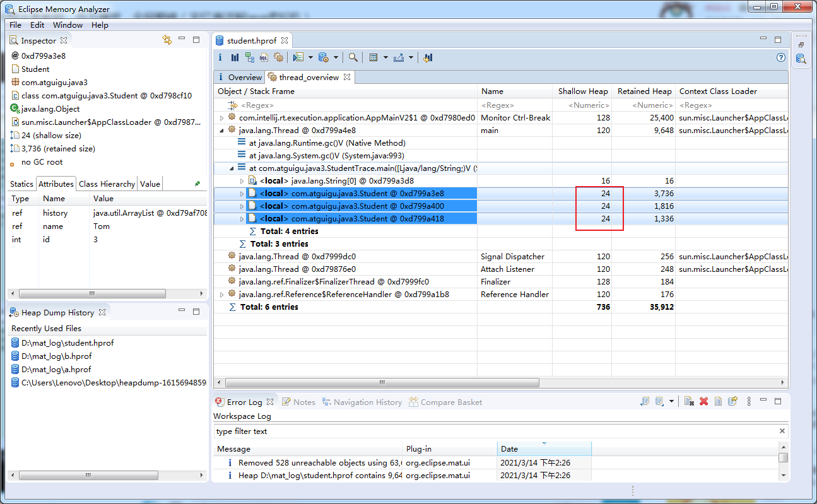
Task: Close the thread_overview tab
Action: (347, 77)
